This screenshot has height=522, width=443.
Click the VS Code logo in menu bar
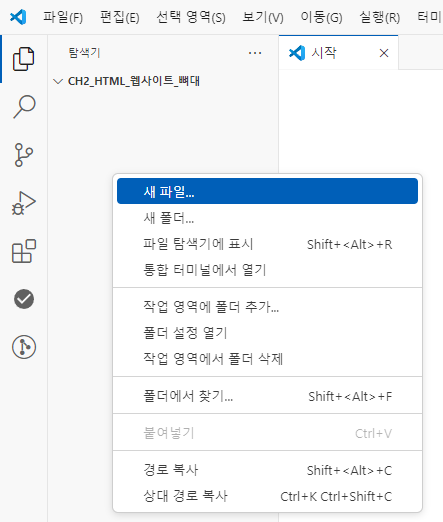(x=18, y=17)
